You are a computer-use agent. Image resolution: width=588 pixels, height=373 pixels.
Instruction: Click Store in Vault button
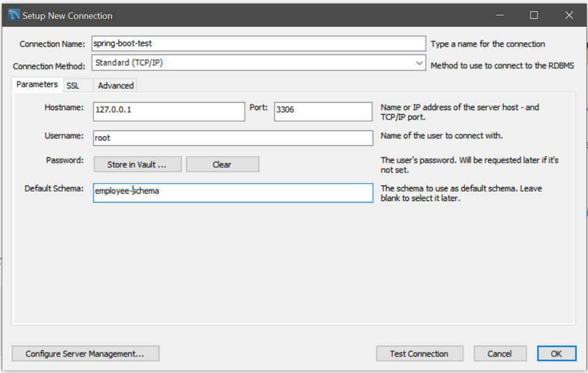(x=137, y=164)
